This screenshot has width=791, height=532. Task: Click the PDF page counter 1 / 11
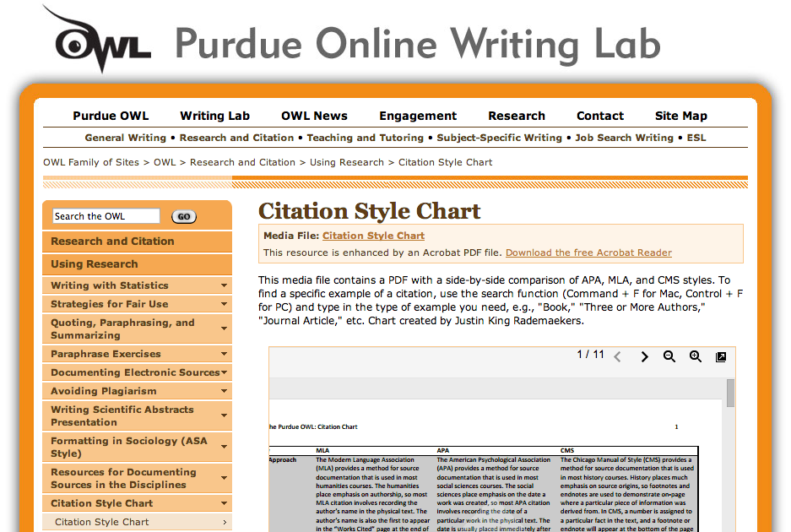click(x=590, y=355)
